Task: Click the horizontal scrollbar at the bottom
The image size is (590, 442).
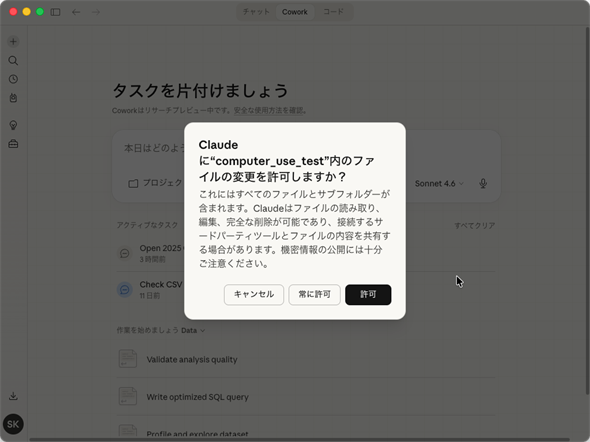Action: click(299, 439)
